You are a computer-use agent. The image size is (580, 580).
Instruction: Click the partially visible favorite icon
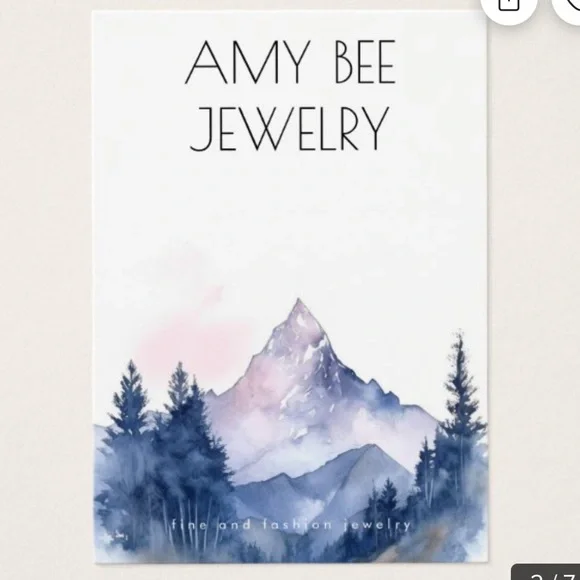click(567, 5)
